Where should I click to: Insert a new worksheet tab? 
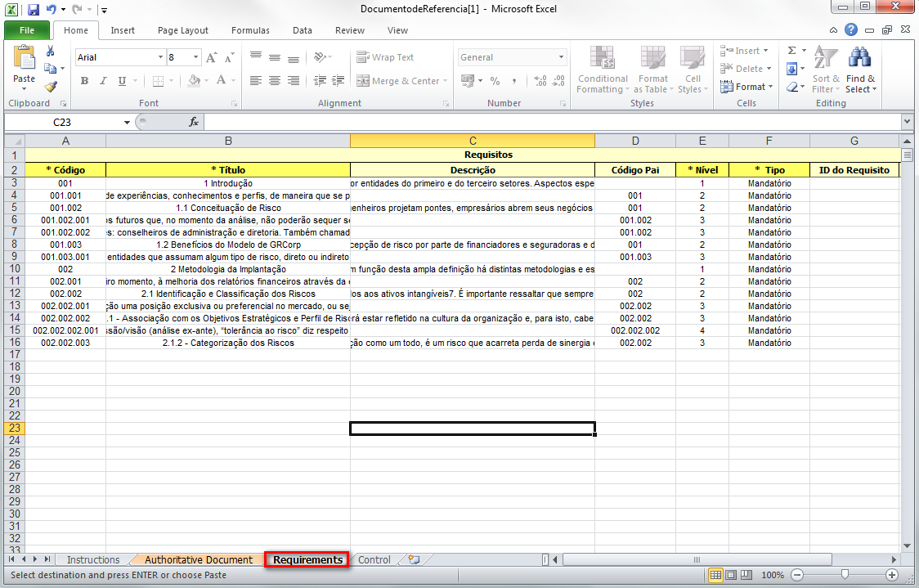click(x=414, y=560)
